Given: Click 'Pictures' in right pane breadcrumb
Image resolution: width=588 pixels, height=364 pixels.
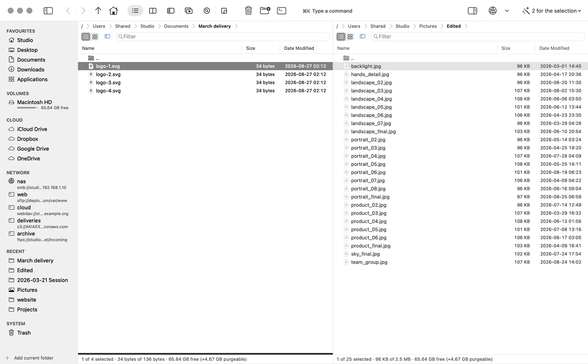Looking at the screenshot, I should coord(428,26).
